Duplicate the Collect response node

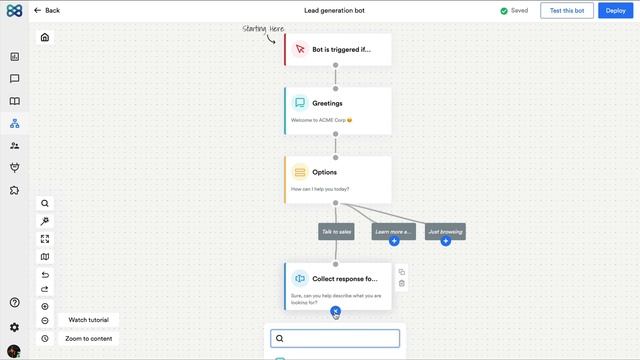pyautogui.click(x=402, y=272)
